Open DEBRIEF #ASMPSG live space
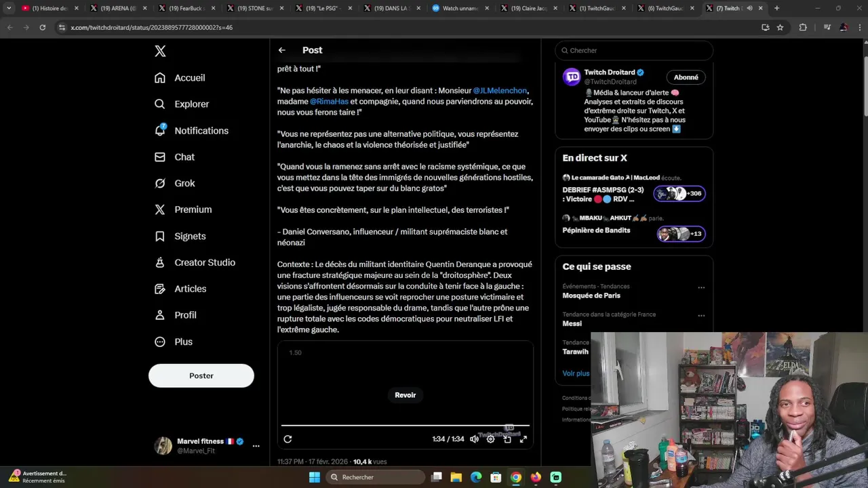 pos(633,190)
